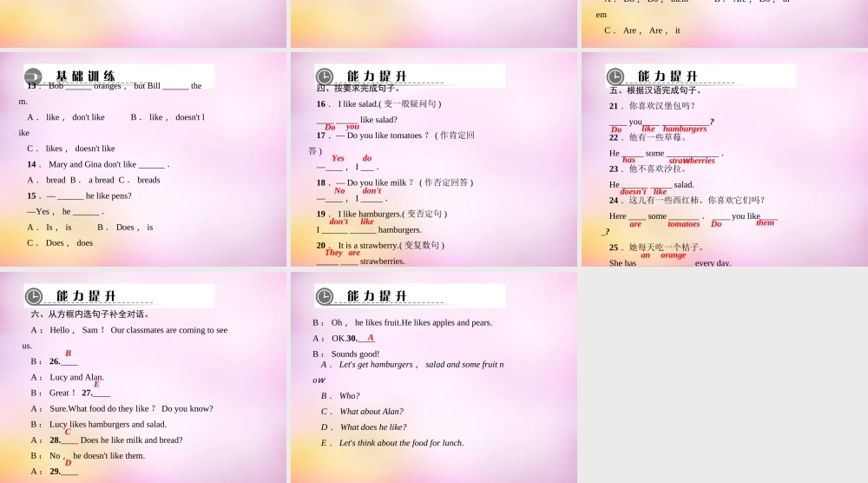Click 'Sure.What food do they like?'

pyautogui.click(x=103, y=409)
